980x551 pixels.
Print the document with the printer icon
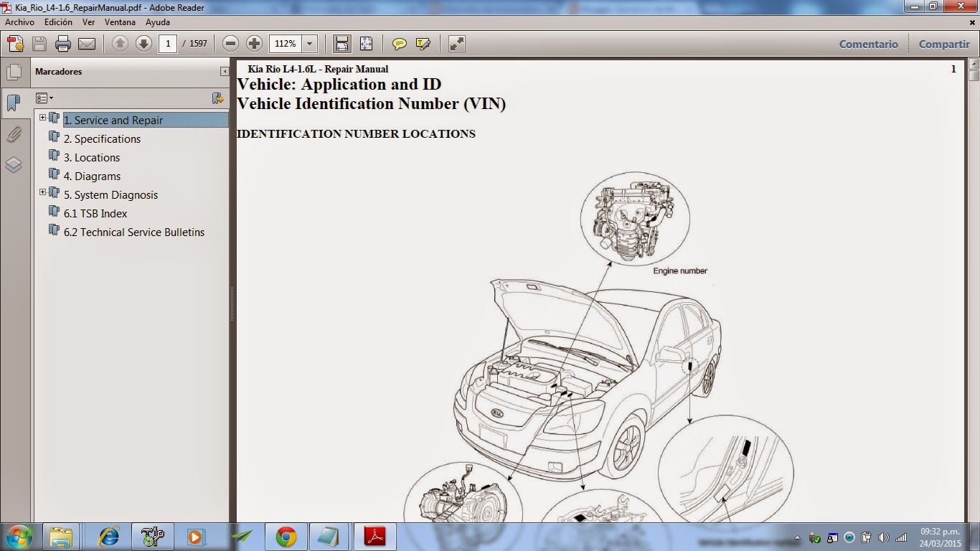click(63, 44)
